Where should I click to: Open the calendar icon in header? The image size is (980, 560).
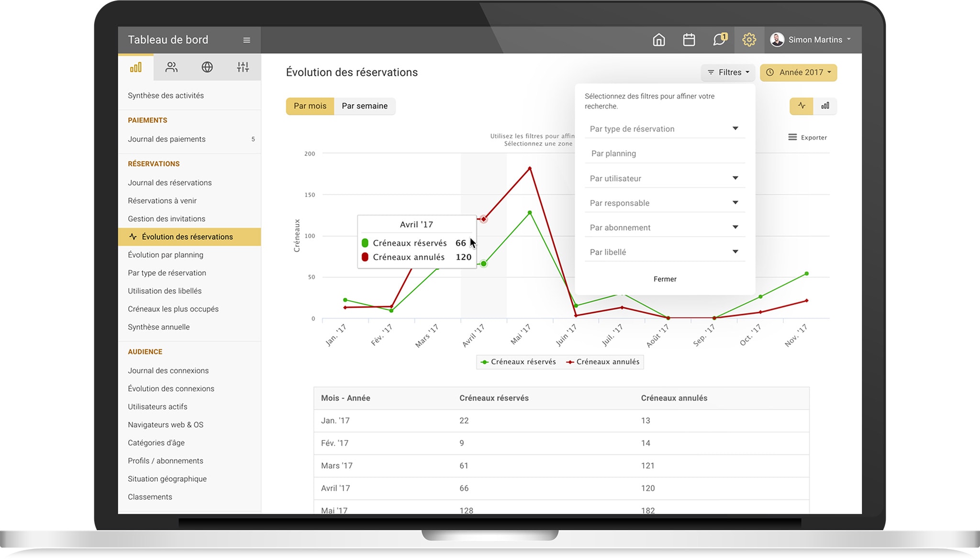click(x=689, y=40)
